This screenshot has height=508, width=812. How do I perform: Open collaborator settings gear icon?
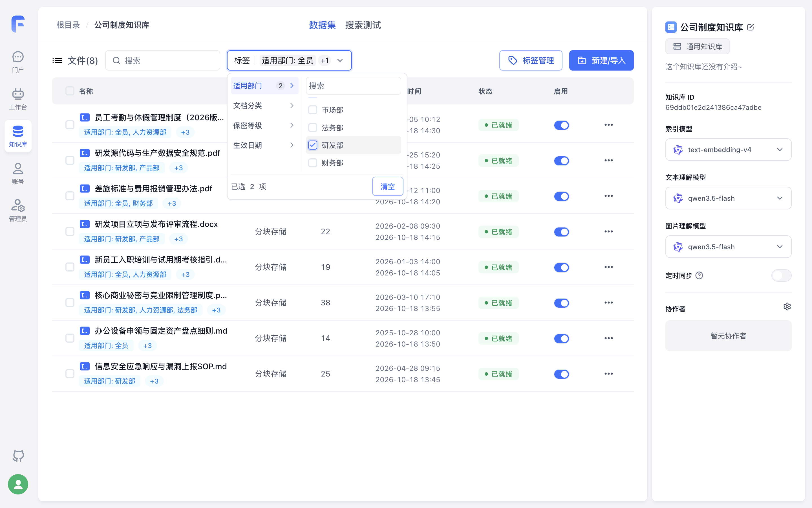pyautogui.click(x=787, y=306)
